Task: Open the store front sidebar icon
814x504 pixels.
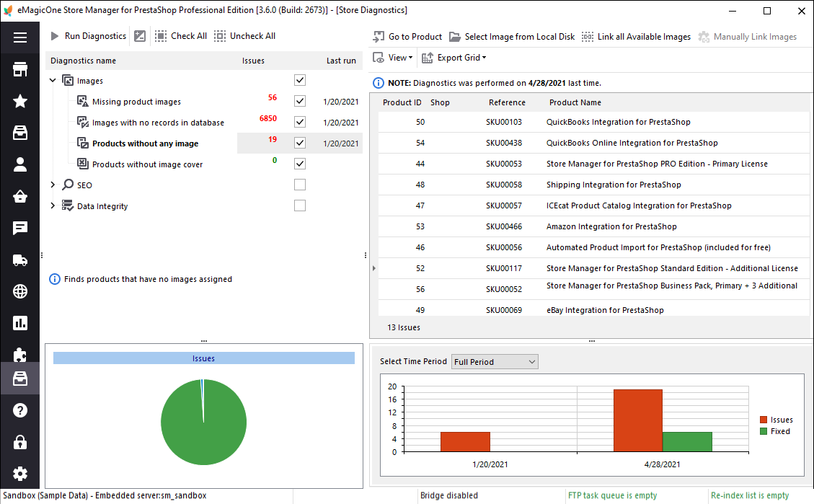Action: (19, 69)
